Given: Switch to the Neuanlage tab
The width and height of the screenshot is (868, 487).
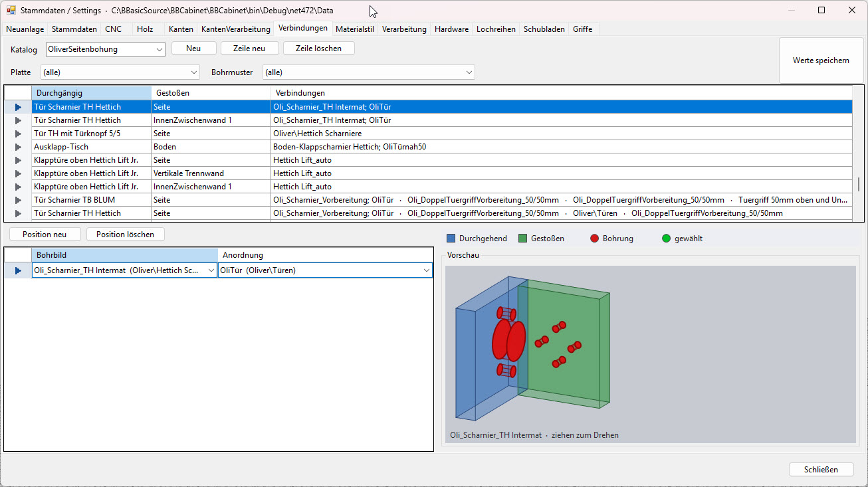Looking at the screenshot, I should [x=26, y=29].
